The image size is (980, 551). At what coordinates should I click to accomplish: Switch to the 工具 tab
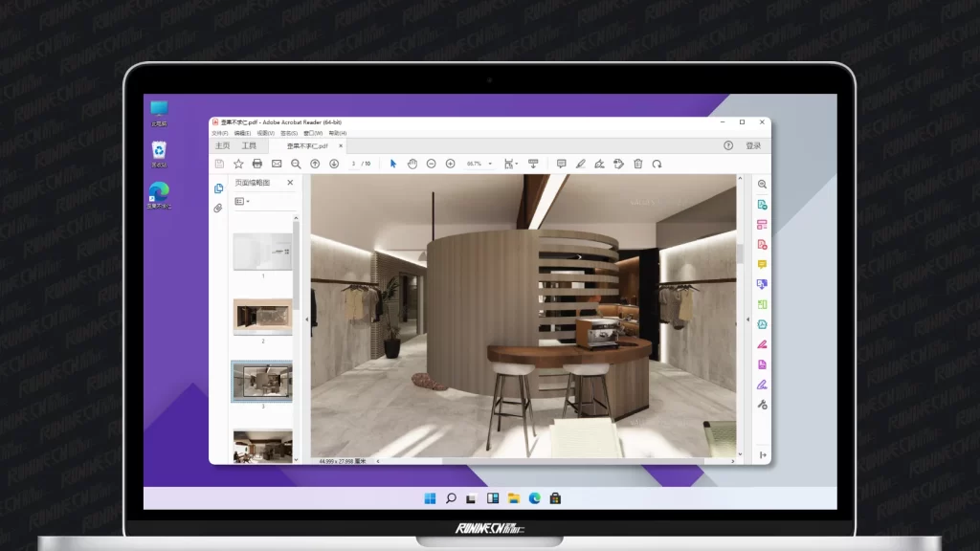coord(249,146)
